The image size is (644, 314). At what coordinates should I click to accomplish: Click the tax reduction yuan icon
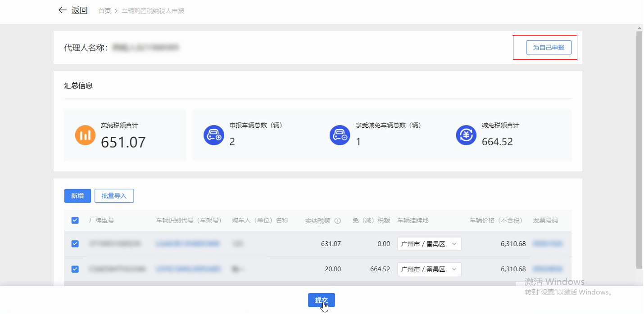coord(466,135)
